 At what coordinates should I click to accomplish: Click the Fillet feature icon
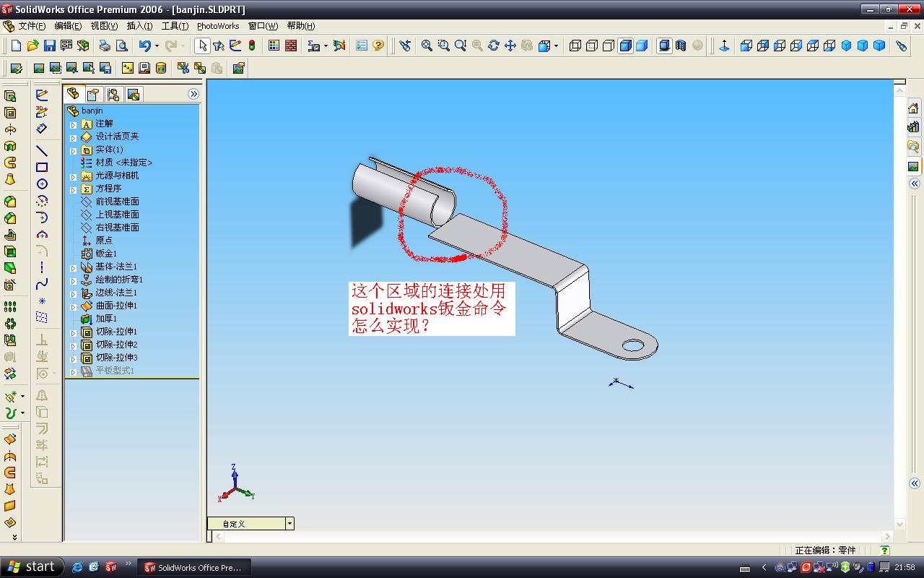(x=10, y=202)
